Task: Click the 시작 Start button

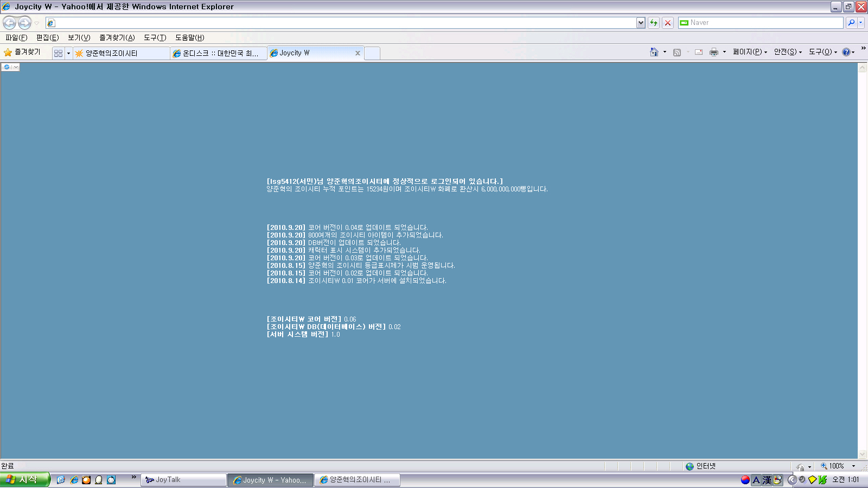Action: [25, 479]
